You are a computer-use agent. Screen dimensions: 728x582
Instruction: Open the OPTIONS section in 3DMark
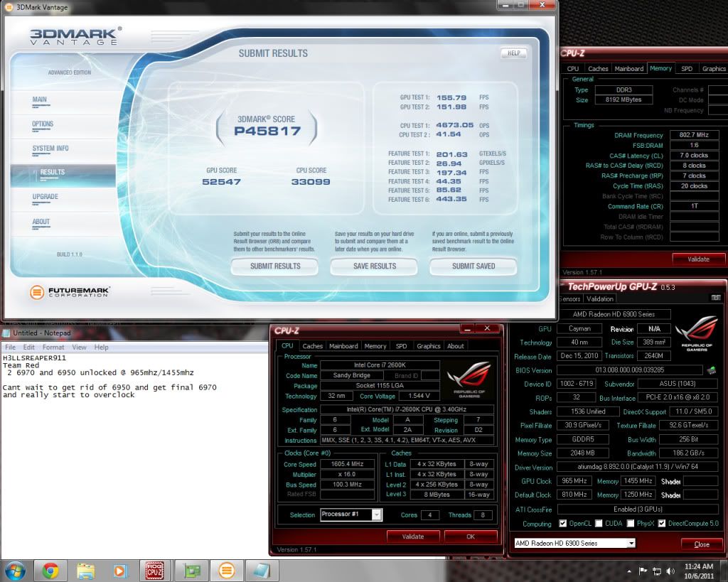[x=43, y=124]
